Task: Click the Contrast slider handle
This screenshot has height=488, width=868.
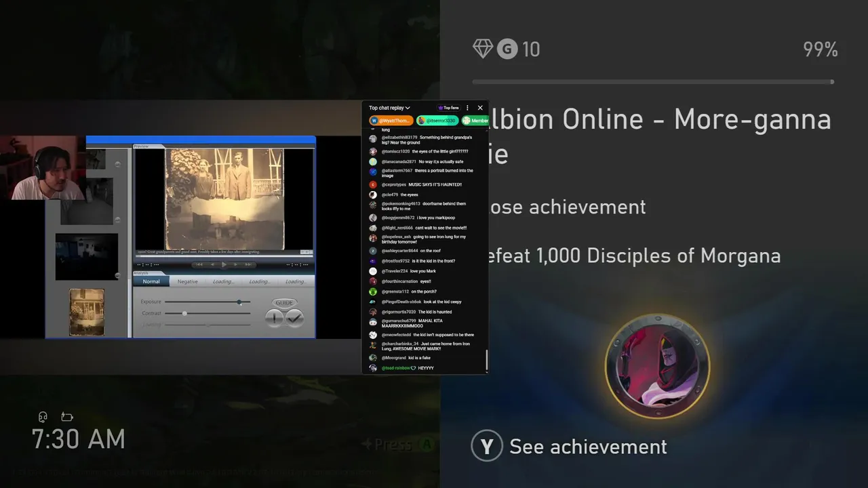Action: [x=184, y=313]
